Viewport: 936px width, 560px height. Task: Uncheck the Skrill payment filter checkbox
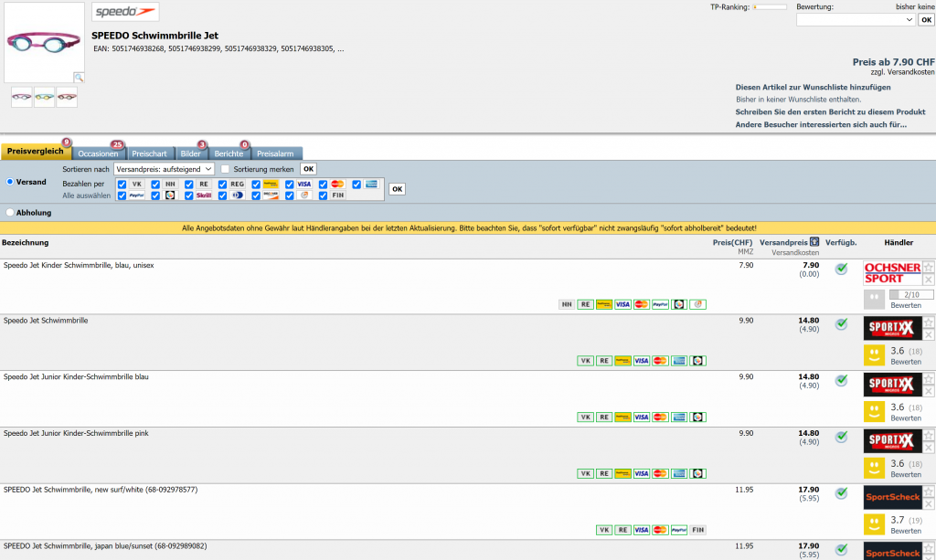[x=189, y=195]
